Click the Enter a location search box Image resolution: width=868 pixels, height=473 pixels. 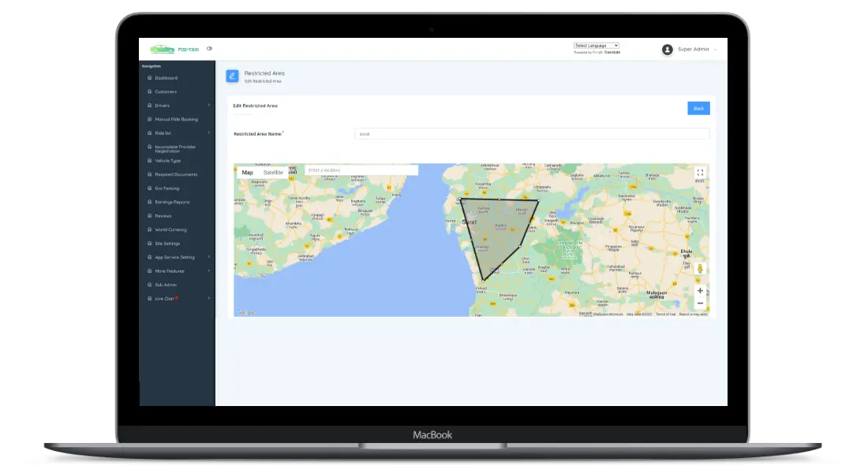pyautogui.click(x=361, y=170)
